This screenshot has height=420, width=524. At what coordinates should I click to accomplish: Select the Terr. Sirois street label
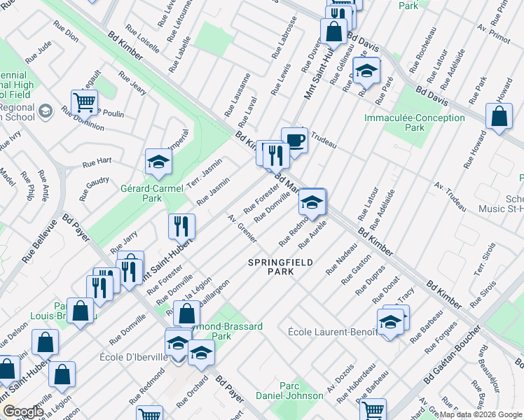(x=485, y=260)
